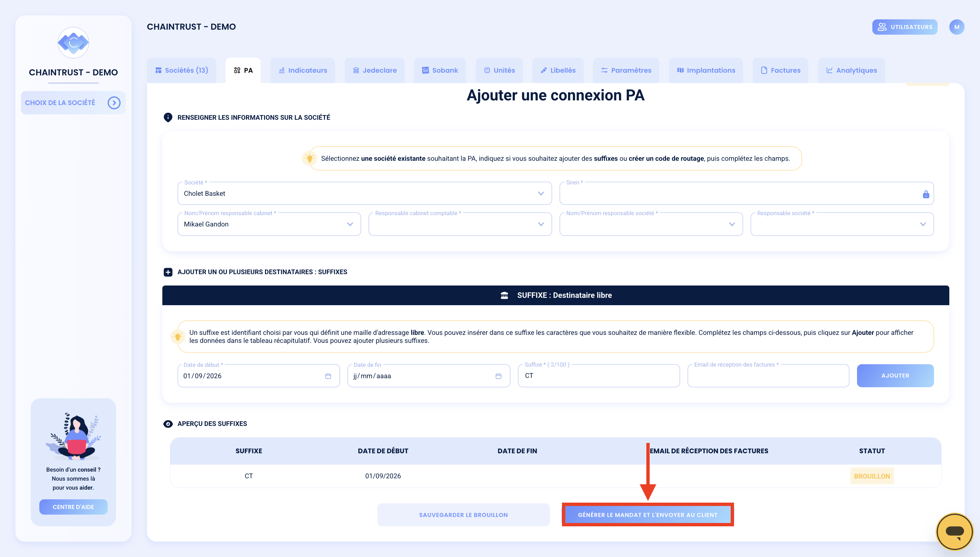Open the Sobank tab
The width and height of the screenshot is (980, 557).
(x=440, y=70)
